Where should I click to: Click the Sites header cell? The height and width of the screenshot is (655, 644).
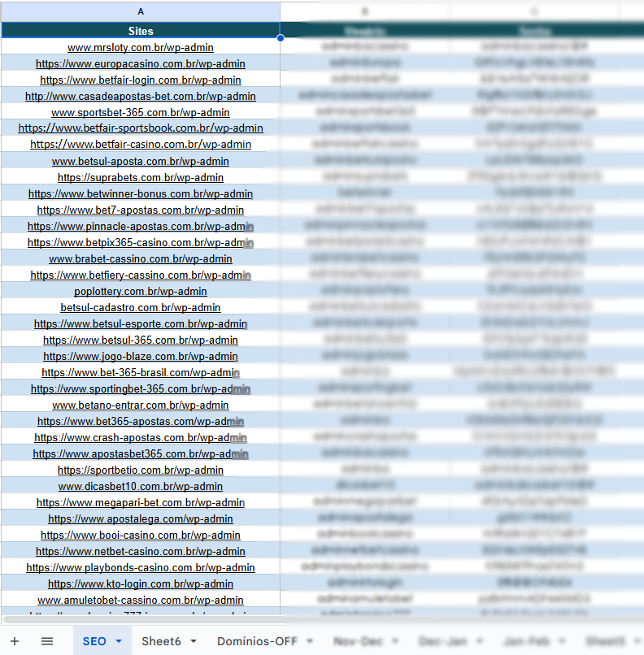[x=141, y=31]
